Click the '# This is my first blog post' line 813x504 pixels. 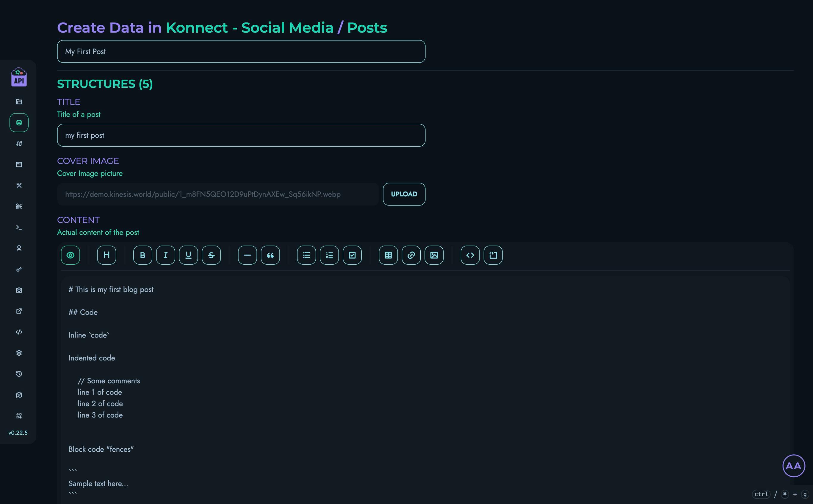(111, 289)
